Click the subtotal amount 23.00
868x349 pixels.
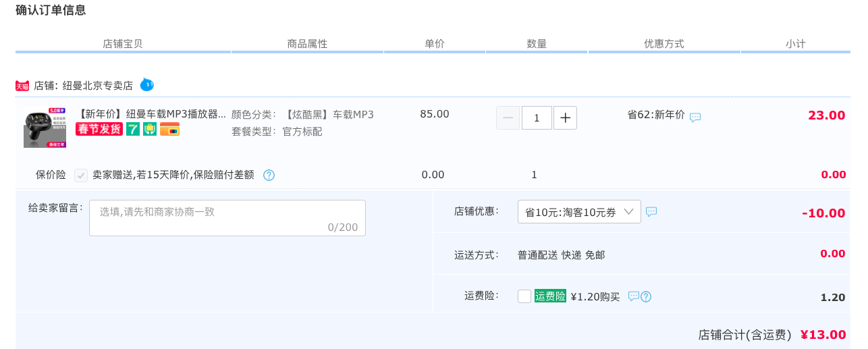(827, 115)
